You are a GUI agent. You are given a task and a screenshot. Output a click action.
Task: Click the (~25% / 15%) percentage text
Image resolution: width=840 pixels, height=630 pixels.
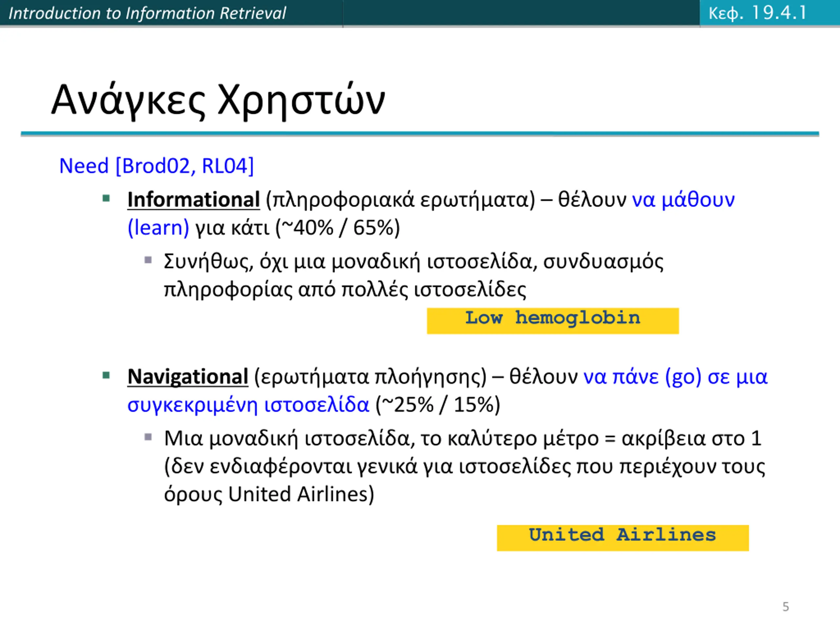(x=438, y=405)
